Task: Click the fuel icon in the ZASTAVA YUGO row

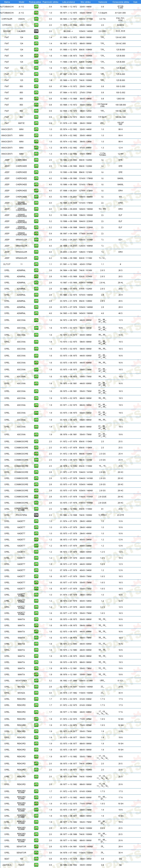Action: tap(36, 865)
